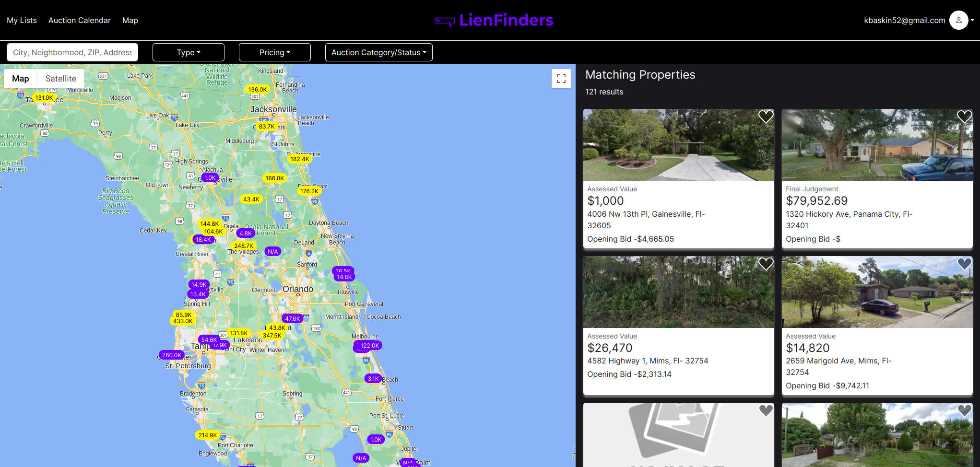Switch to Satellite map view
The width and height of the screenshot is (980, 467).
click(x=60, y=79)
